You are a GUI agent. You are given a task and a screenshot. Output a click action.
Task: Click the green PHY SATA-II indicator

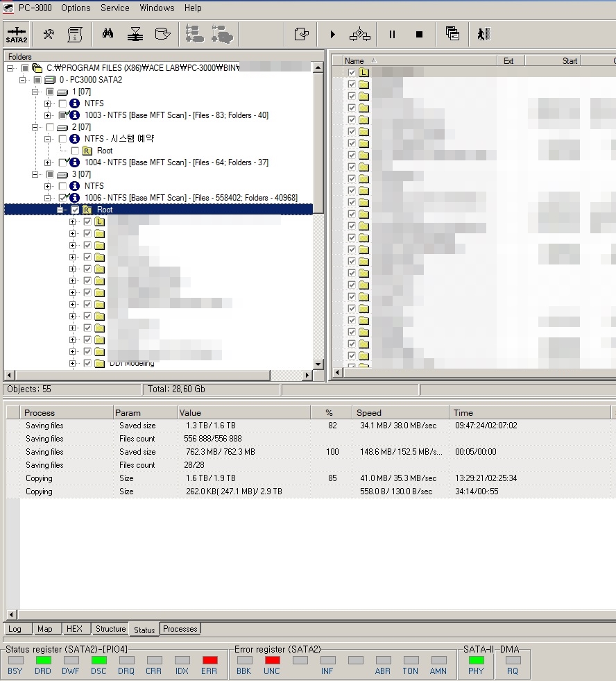coord(476,660)
